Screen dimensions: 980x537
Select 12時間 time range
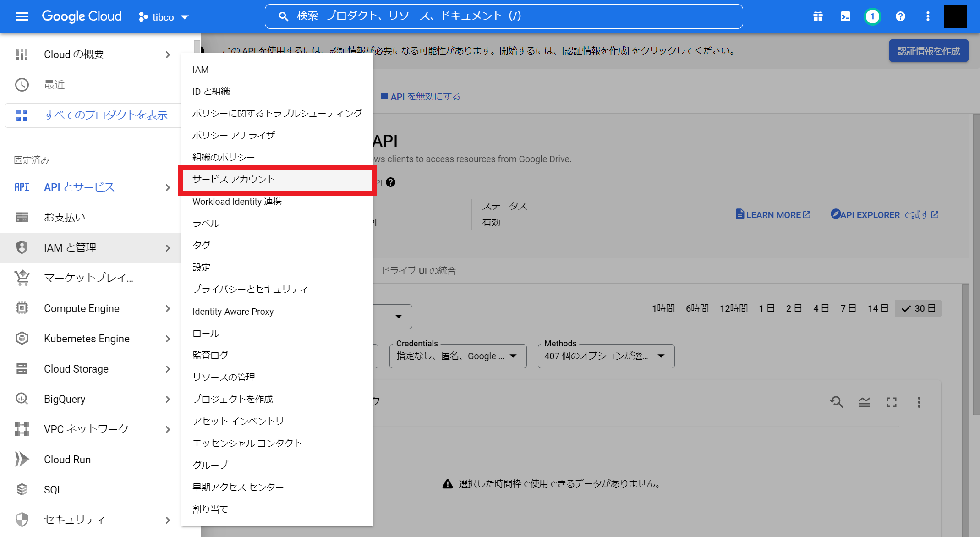(734, 308)
